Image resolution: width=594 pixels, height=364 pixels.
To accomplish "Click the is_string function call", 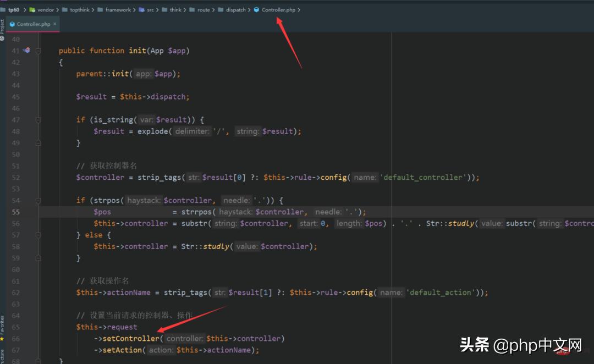I will click(113, 120).
